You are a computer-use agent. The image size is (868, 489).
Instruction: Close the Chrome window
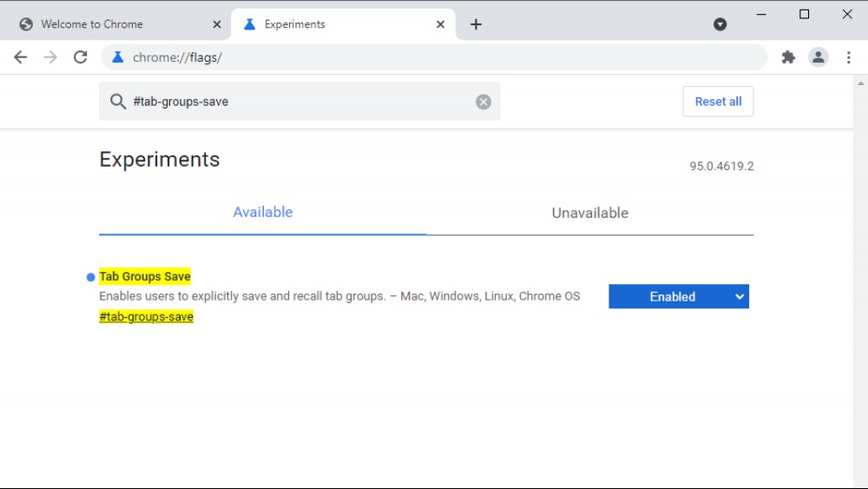847,15
